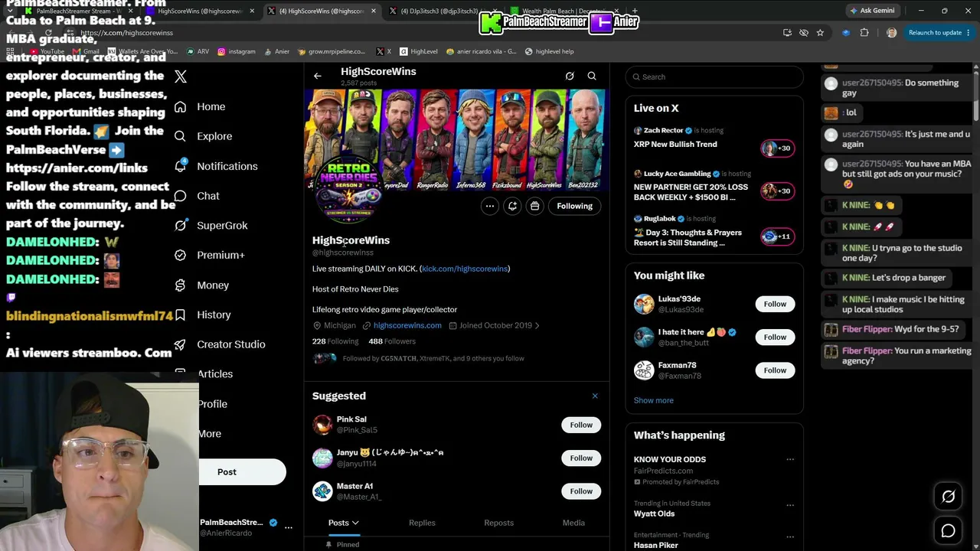Open the Chat icon in sidebar
This screenshot has width=980, height=551.
pos(180,196)
